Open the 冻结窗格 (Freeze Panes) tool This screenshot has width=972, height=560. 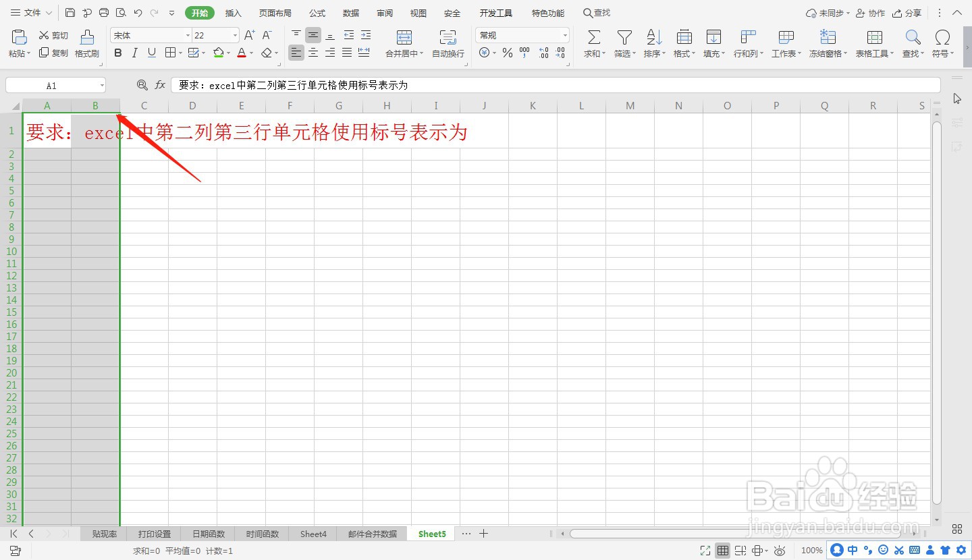[826, 43]
